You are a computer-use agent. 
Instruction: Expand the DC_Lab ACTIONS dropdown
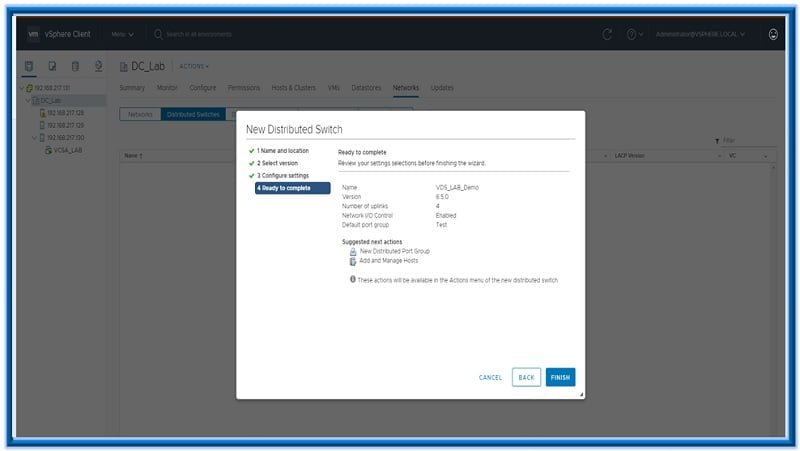(193, 67)
